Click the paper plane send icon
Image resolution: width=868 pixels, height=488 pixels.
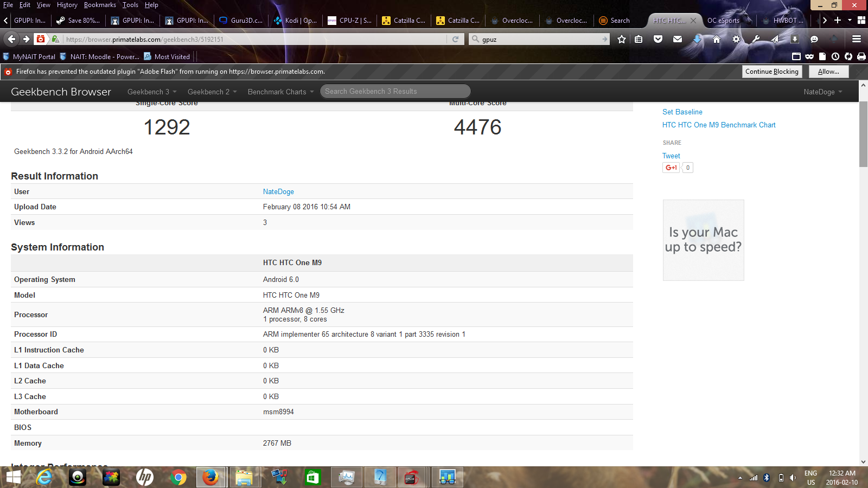[775, 39]
